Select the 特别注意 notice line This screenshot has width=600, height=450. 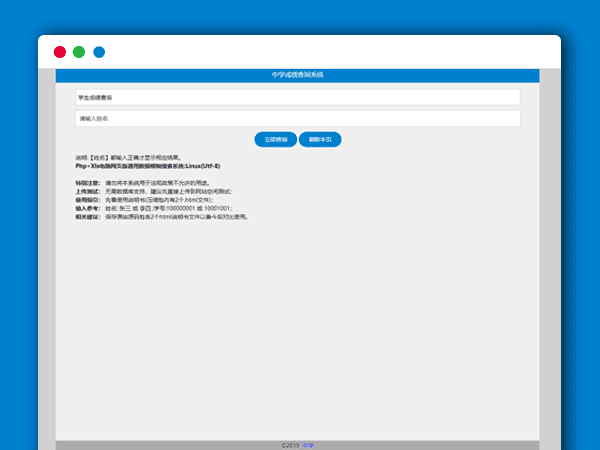point(148,183)
